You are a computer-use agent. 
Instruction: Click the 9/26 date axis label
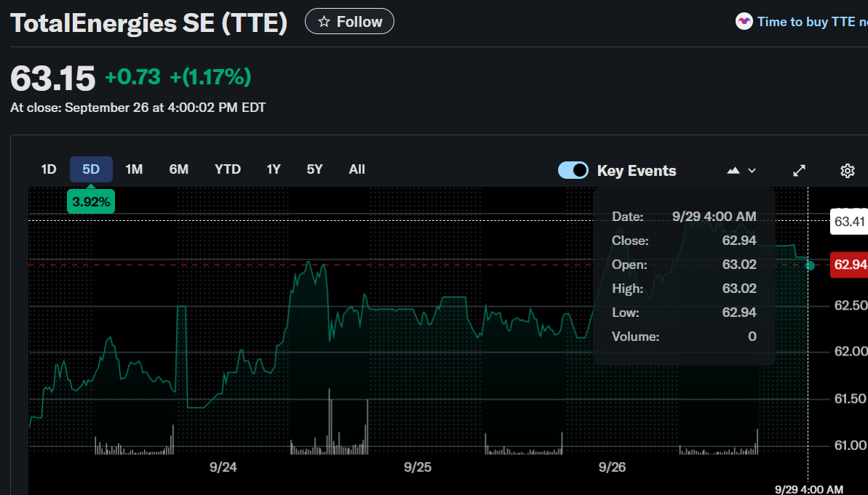(612, 467)
